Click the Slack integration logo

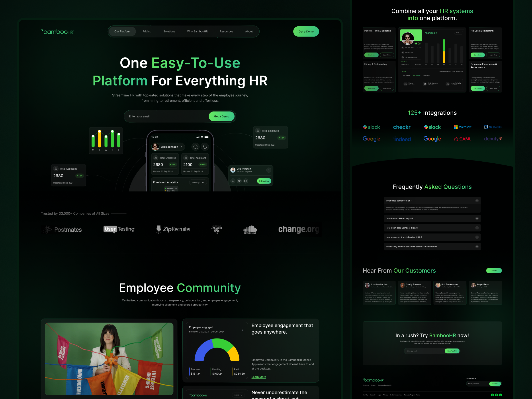372,127
